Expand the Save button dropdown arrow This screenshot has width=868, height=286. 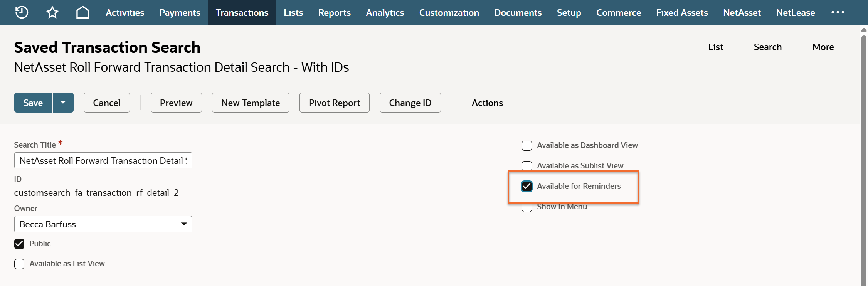[63, 103]
